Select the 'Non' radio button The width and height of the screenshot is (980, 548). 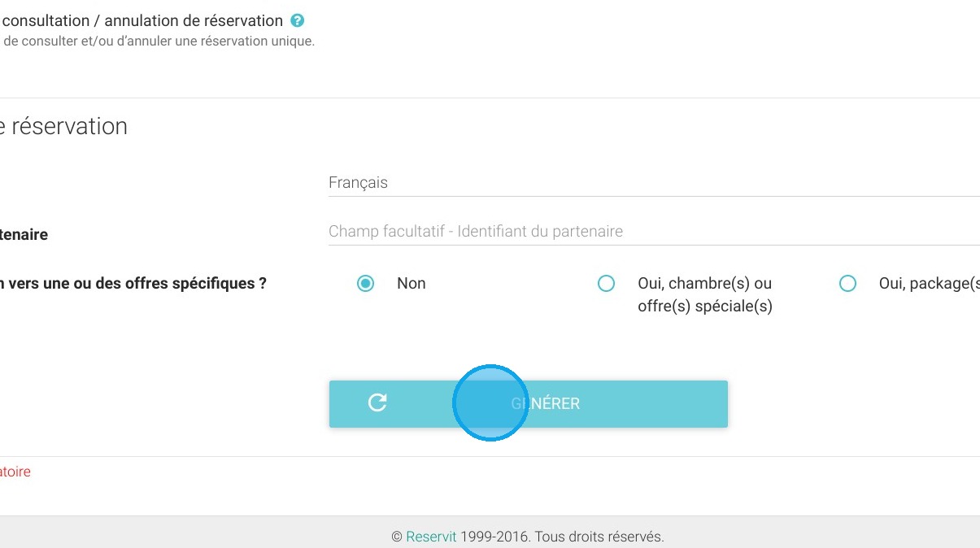coord(366,284)
